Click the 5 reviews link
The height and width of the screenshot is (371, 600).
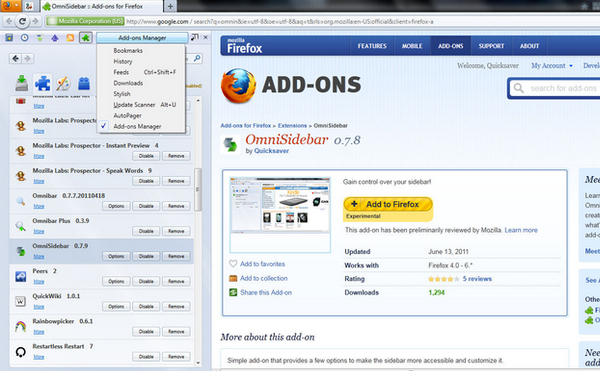[x=477, y=279]
